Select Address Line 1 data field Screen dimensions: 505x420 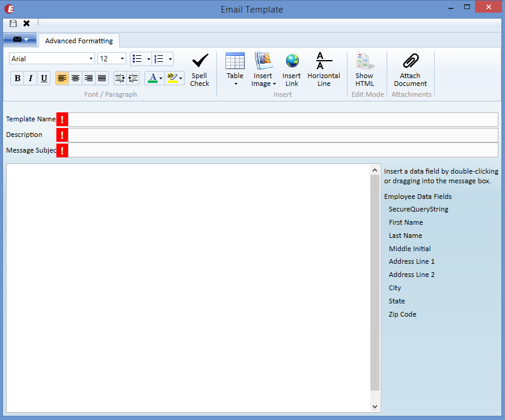(412, 261)
